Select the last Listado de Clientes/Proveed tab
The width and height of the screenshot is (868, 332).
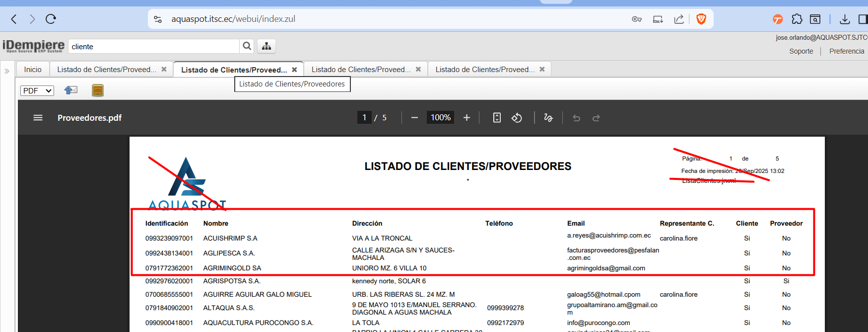484,70
